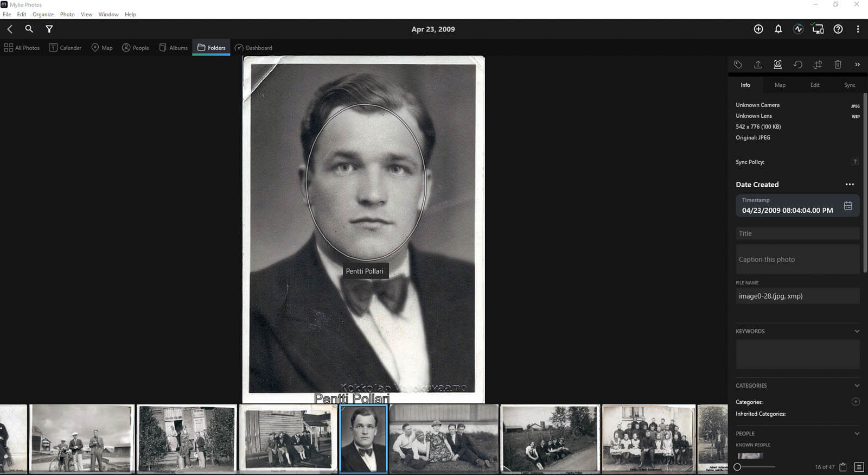Open the Organize menu
The height and width of the screenshot is (475, 868).
coord(43,15)
